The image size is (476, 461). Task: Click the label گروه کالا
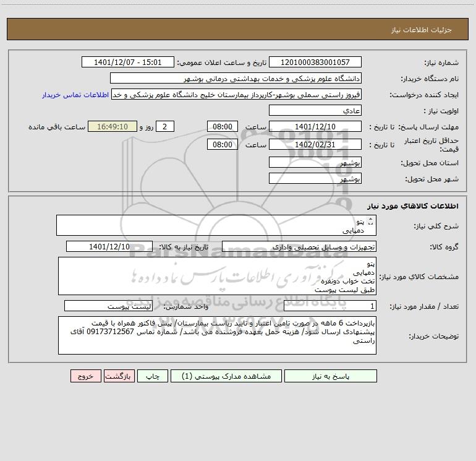(444, 247)
